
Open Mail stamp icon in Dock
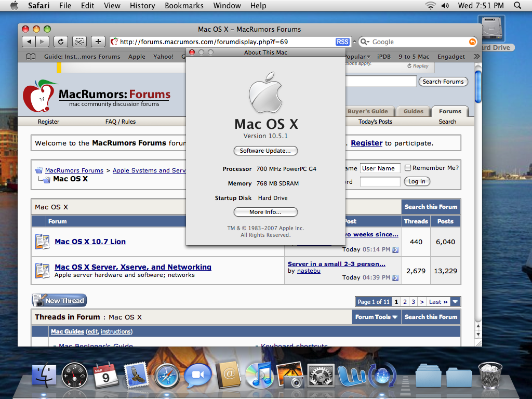[136, 375]
